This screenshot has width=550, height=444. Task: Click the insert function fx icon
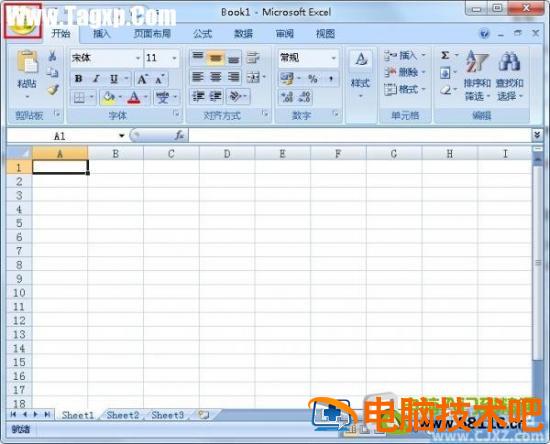(179, 135)
